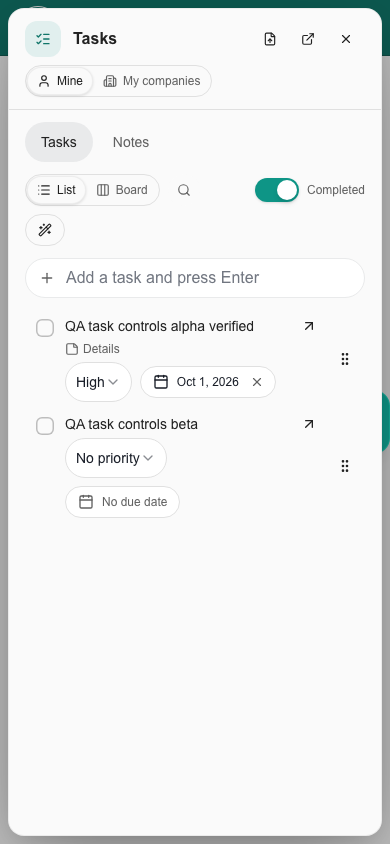Switch to My companies filter

pyautogui.click(x=152, y=81)
